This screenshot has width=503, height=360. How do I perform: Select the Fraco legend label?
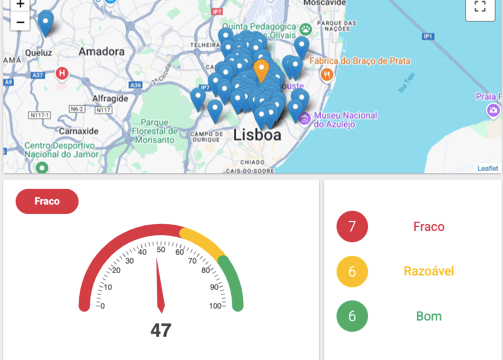(429, 227)
